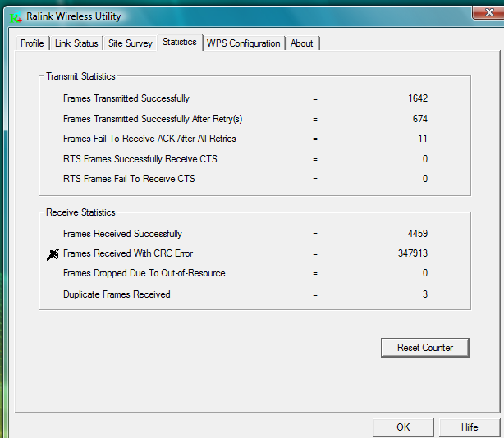Click the value 347913

pyautogui.click(x=413, y=253)
